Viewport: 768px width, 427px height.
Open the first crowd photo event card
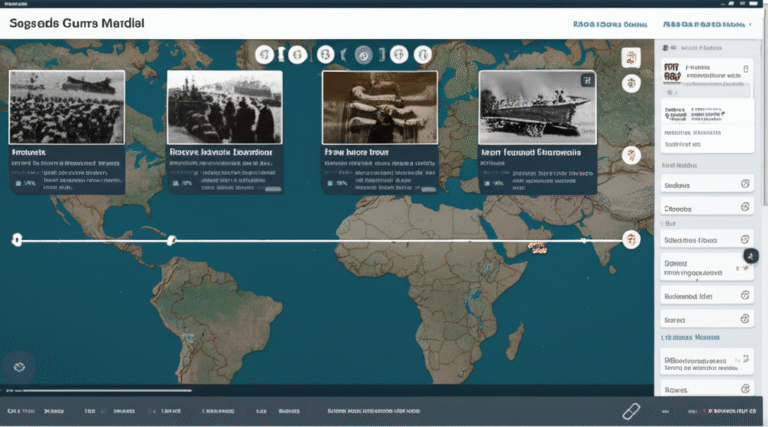[67, 132]
